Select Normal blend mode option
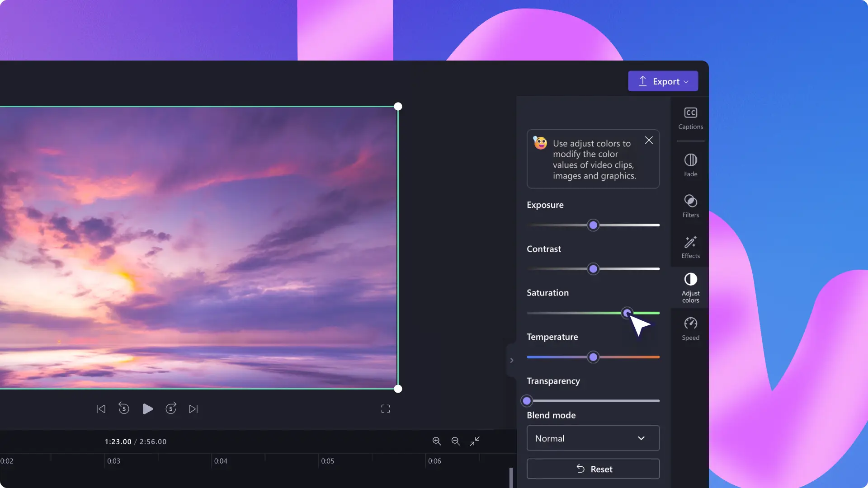 [592, 438]
